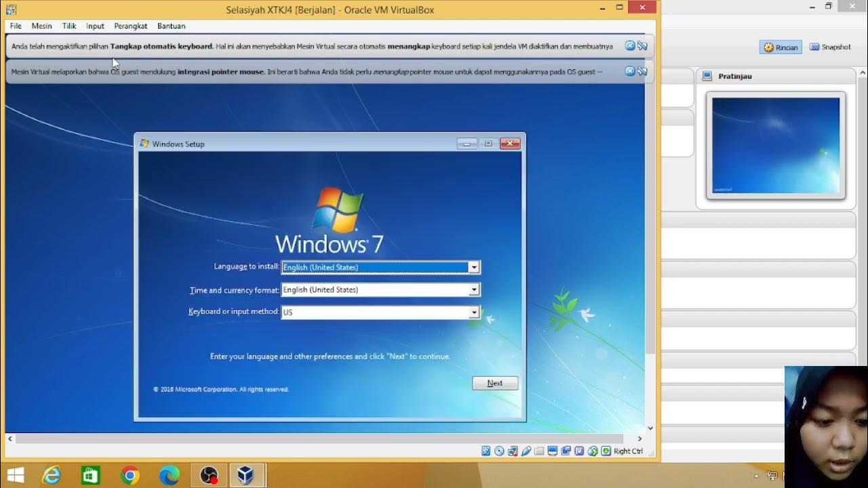Close the Windows Setup dialog
The width and height of the screenshot is (868, 488).
tap(510, 144)
